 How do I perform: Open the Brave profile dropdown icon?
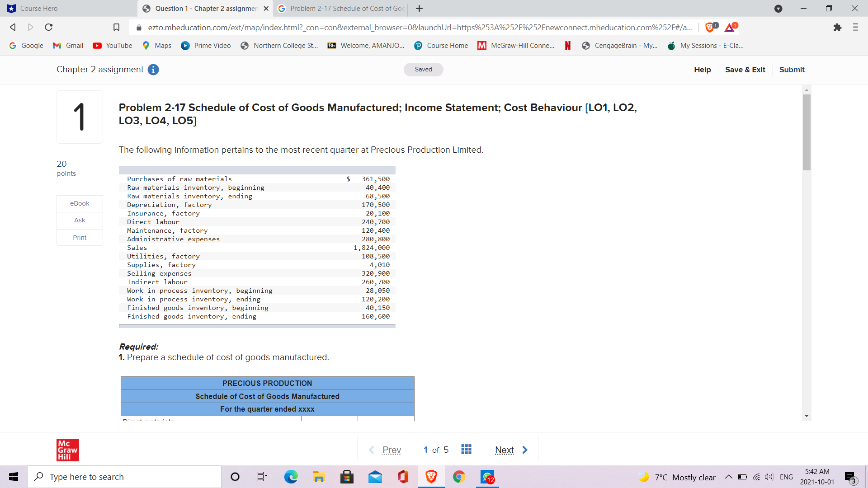[x=778, y=9]
